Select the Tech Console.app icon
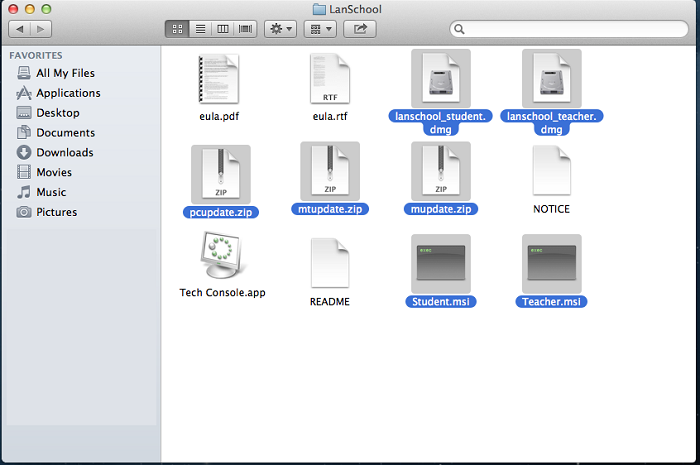Image resolution: width=700 pixels, height=465 pixels. point(222,255)
